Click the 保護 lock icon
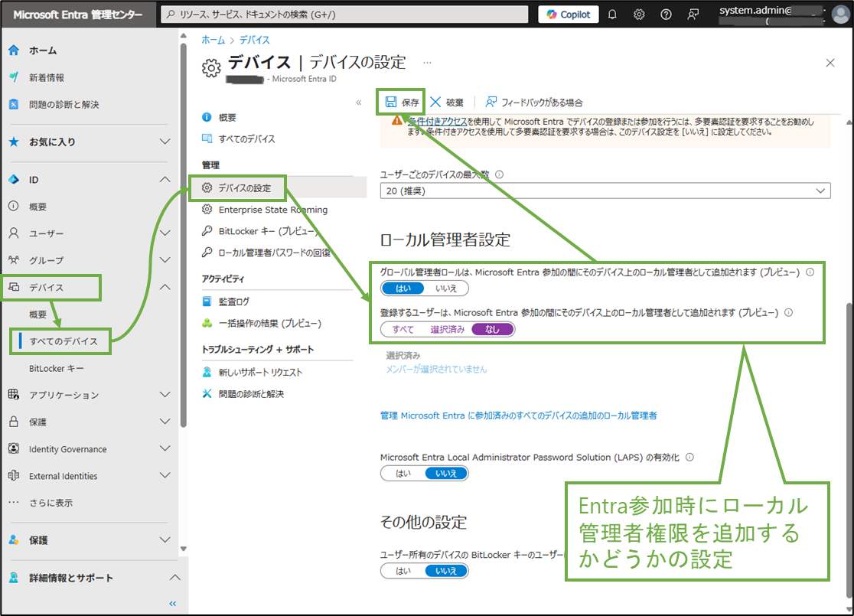 point(15,422)
